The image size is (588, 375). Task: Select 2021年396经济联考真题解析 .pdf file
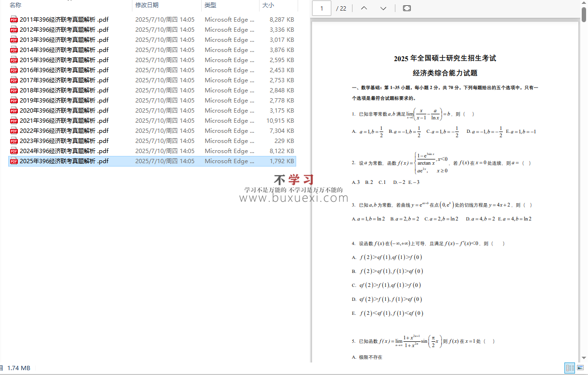tap(64, 121)
